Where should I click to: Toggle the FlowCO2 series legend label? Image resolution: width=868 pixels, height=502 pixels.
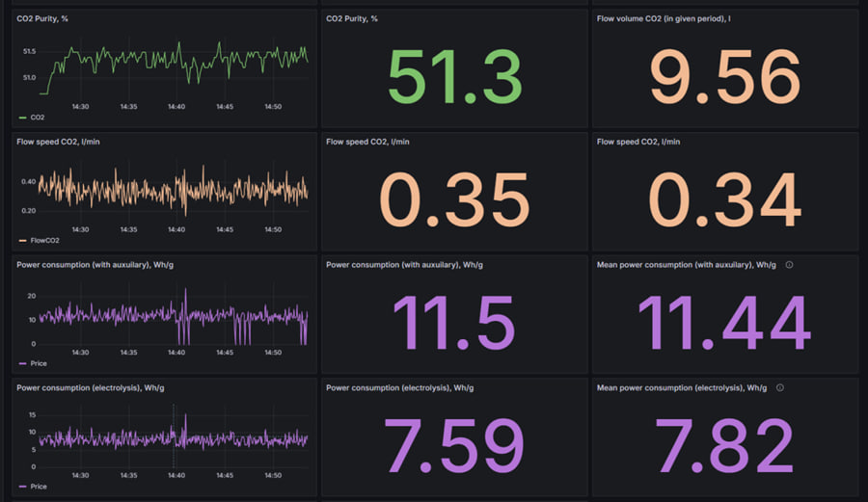(43, 240)
